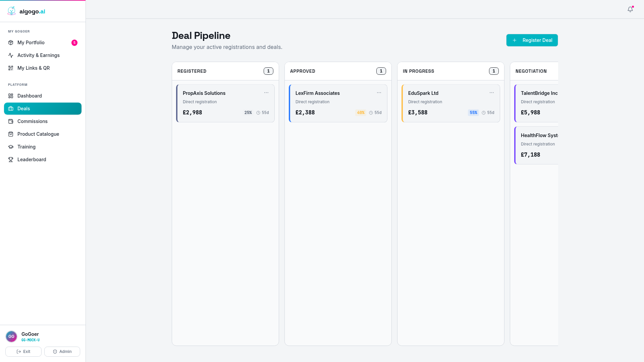Click the In Progress column count badge
Screen dimensions: 644x362
click(494, 71)
